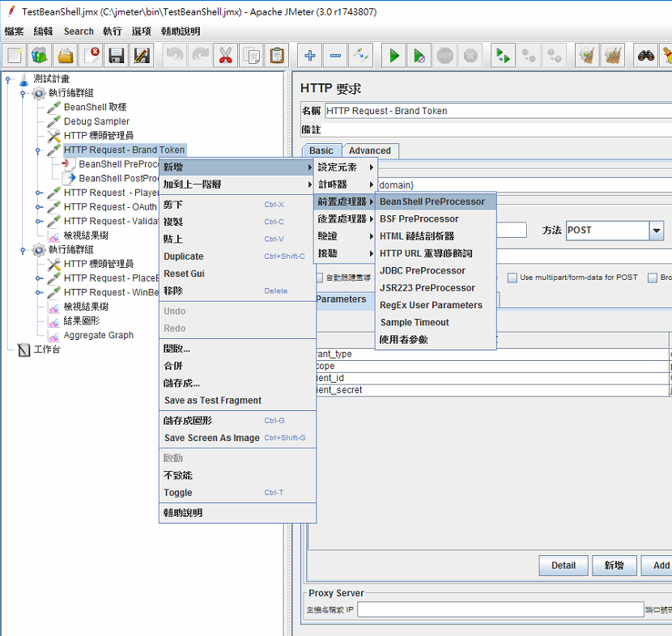Click the 新增 button below the parameters table
The height and width of the screenshot is (636, 672).
coord(614,566)
